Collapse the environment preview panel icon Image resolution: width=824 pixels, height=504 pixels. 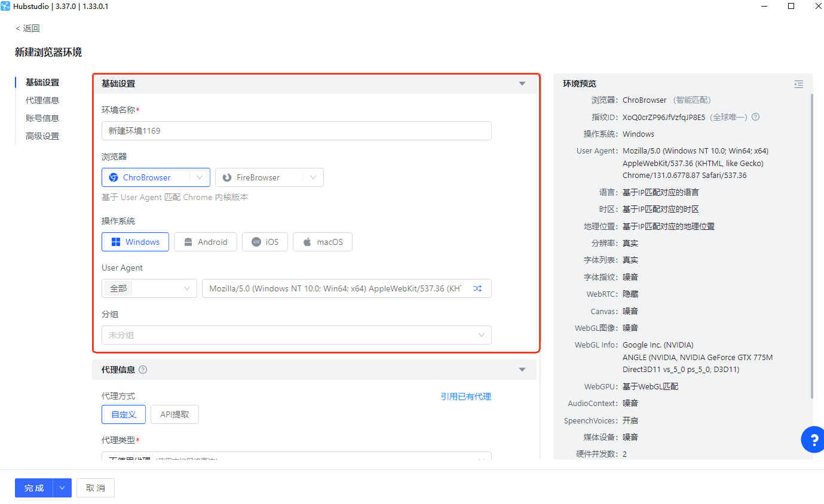tap(799, 84)
